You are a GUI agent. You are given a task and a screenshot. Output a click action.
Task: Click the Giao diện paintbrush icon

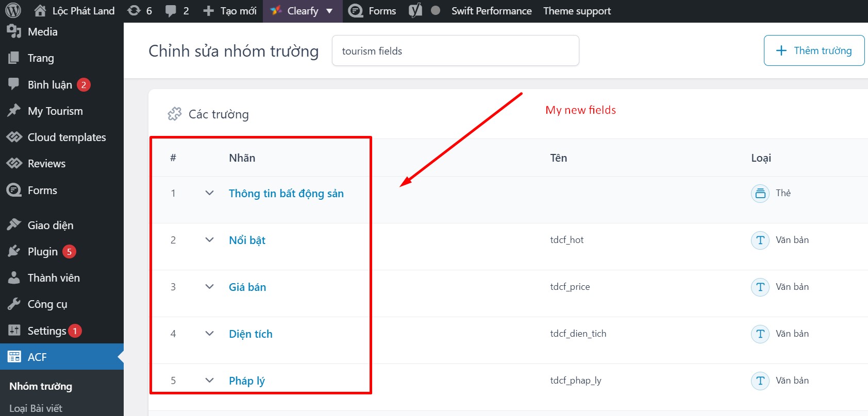pos(14,225)
